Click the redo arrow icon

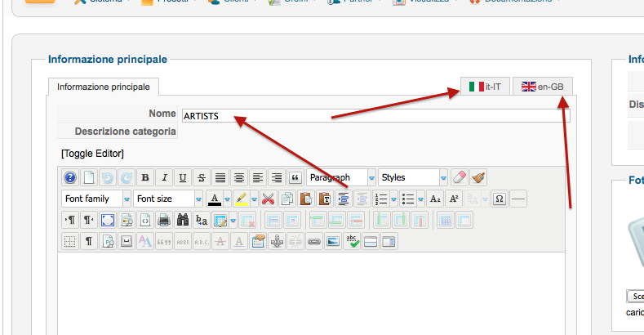(126, 177)
